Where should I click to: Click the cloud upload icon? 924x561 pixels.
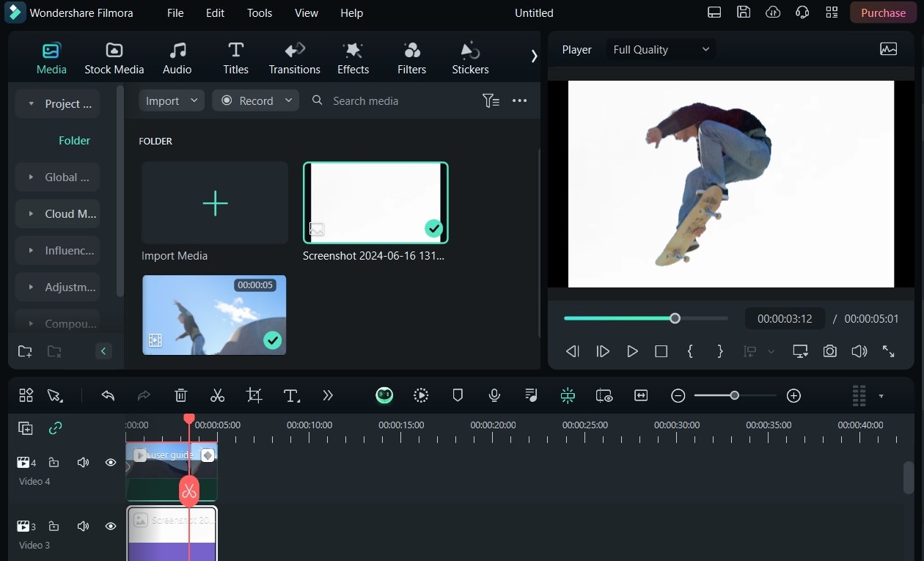(x=773, y=12)
